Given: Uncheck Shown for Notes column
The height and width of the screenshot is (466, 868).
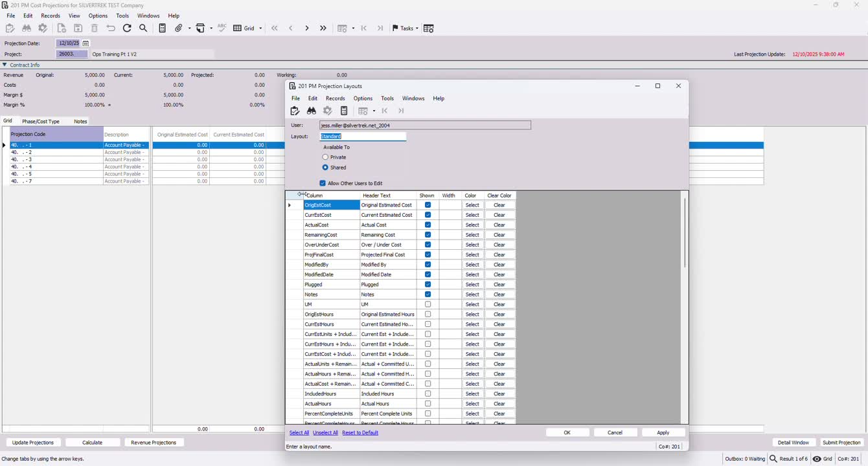Looking at the screenshot, I should (428, 294).
